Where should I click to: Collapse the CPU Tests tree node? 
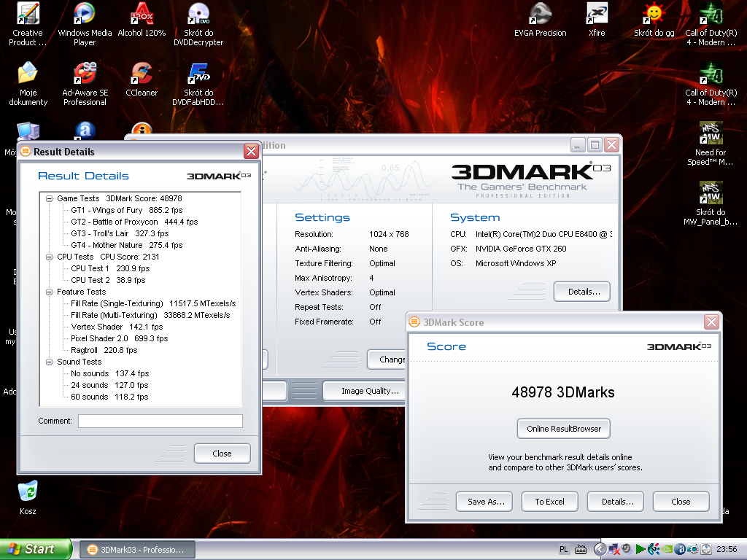pos(49,257)
